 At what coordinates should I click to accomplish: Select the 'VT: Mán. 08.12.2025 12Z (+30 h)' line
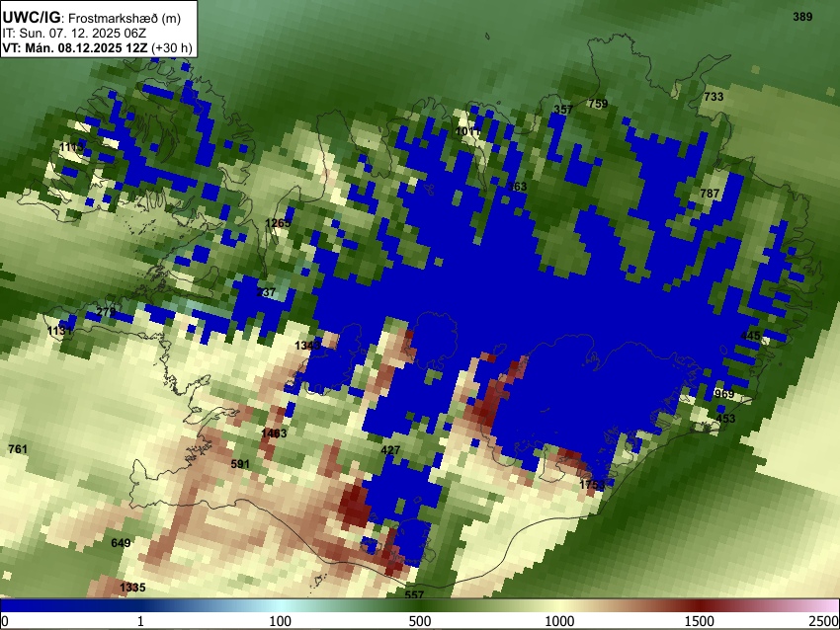pyautogui.click(x=97, y=47)
